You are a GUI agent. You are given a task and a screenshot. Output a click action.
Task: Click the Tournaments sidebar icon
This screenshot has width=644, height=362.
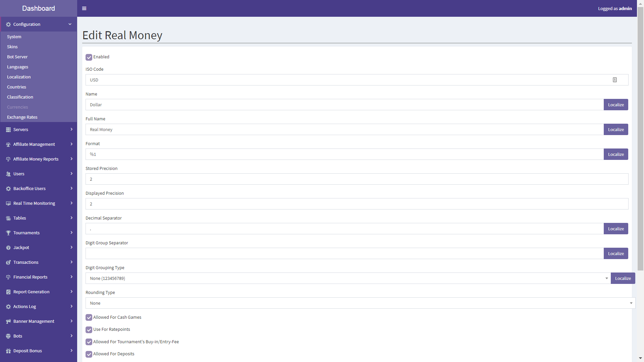[x=8, y=233]
